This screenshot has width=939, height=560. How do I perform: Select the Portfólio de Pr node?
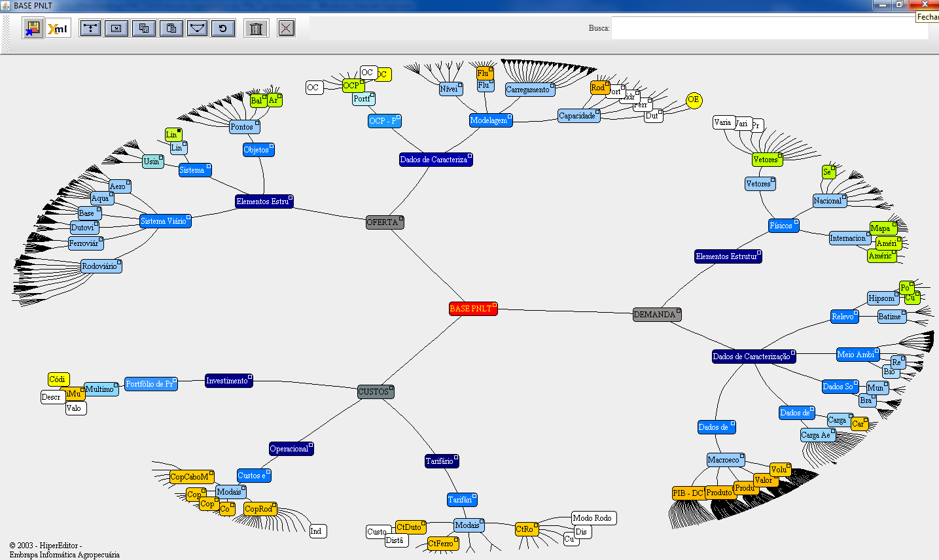[x=151, y=384]
